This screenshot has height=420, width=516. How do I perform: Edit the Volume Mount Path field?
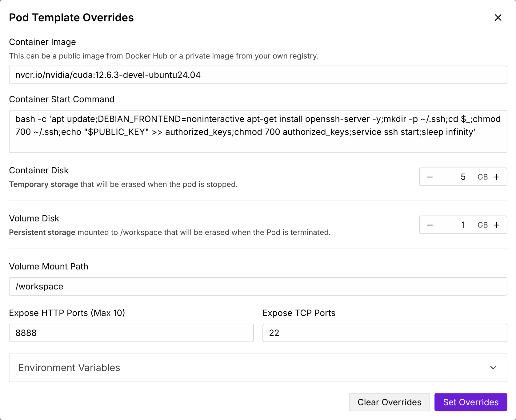258,286
